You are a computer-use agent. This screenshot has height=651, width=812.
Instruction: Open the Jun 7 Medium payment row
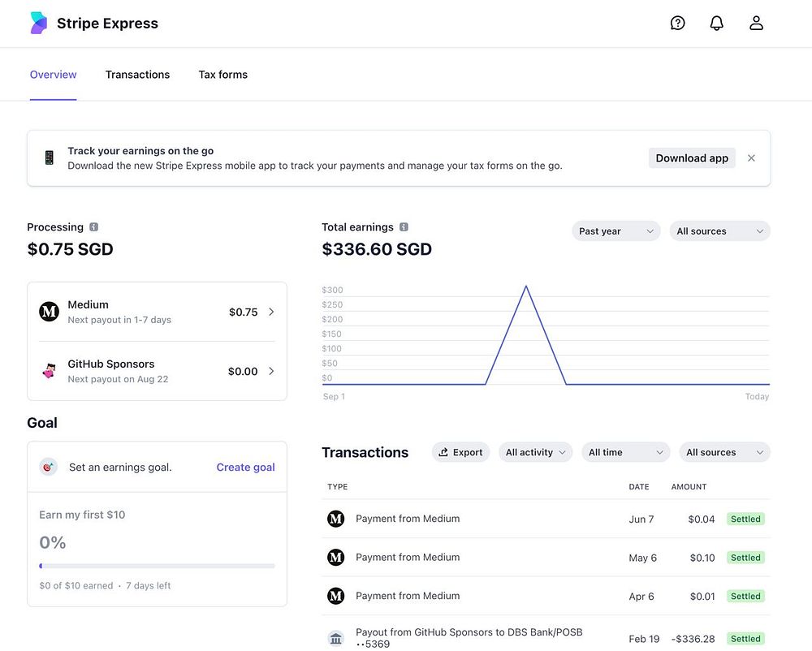tap(408, 519)
